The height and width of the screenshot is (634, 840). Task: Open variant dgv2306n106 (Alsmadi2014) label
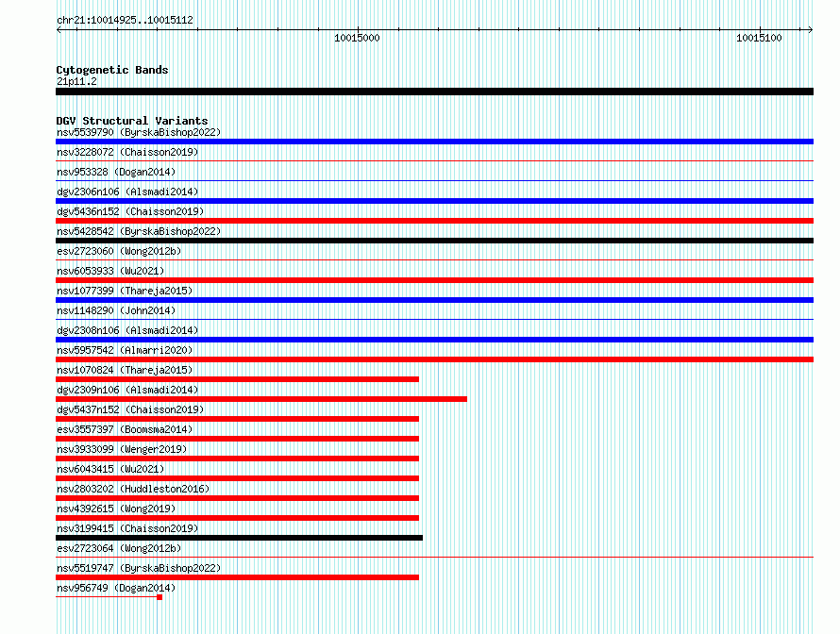point(127,192)
